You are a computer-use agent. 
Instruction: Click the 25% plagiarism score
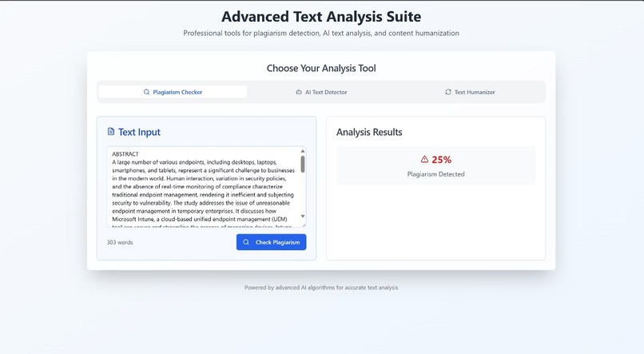[x=442, y=159]
